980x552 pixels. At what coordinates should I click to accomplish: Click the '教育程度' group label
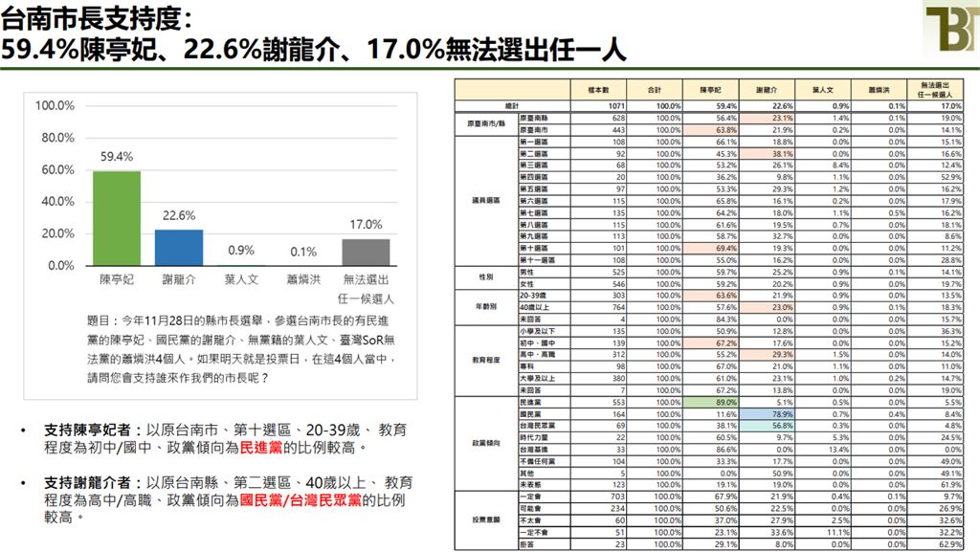pyautogui.click(x=485, y=360)
